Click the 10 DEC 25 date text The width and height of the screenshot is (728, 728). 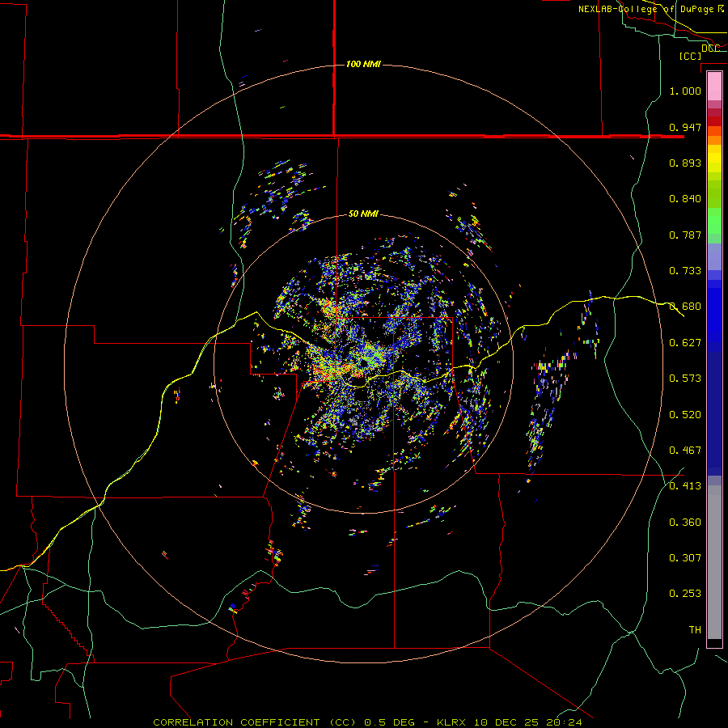point(506,722)
